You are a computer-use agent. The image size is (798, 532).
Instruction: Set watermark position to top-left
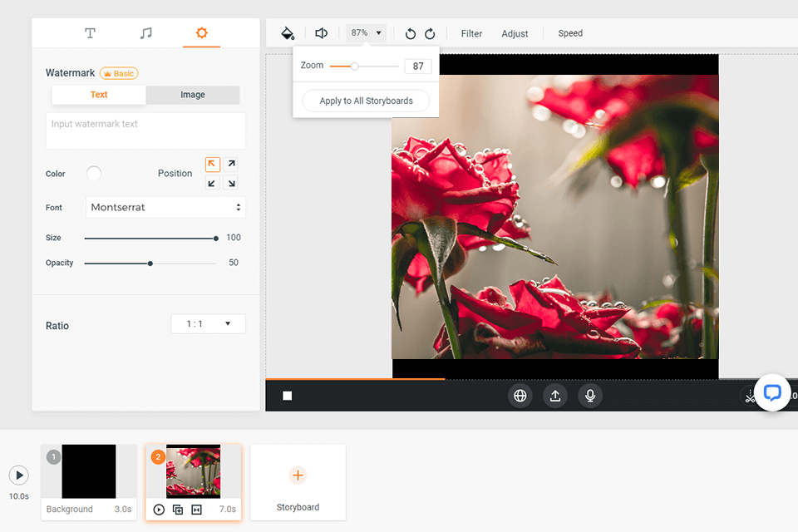point(213,165)
